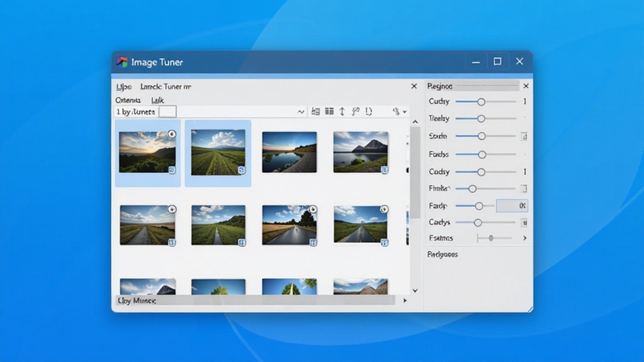Click the right arrow of the bottom horizontal scrollbar
The height and width of the screenshot is (362, 644).
(405, 300)
